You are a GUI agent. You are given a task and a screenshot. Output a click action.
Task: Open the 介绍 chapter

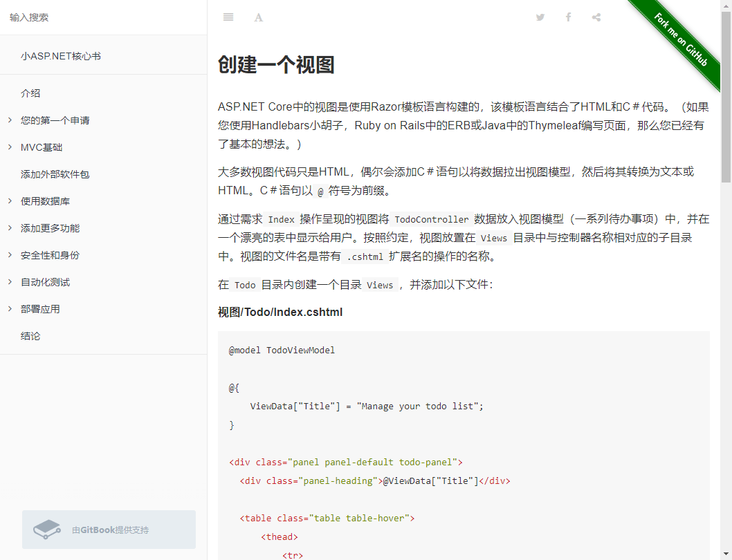pyautogui.click(x=30, y=93)
